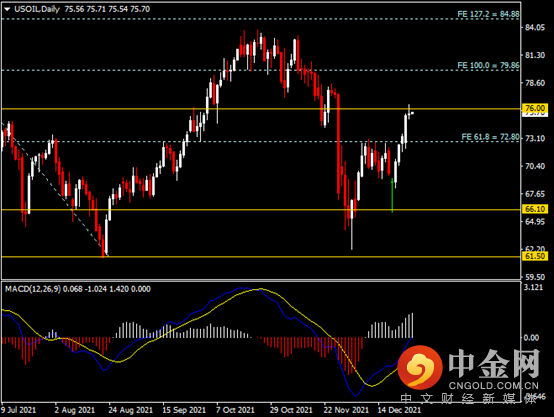554x417 pixels.
Task: Click the FE 127.2 = 84.88 label
Action: pyautogui.click(x=488, y=14)
